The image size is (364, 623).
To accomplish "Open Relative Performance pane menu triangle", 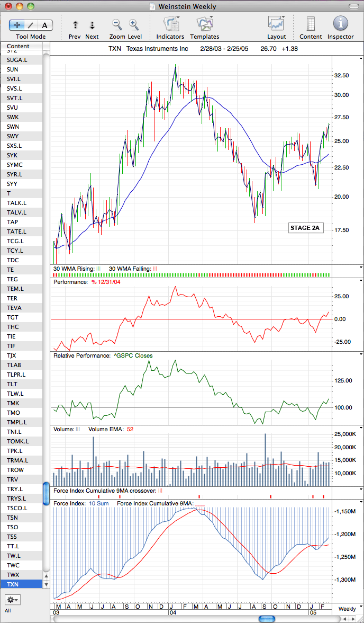I will click(x=361, y=354).
